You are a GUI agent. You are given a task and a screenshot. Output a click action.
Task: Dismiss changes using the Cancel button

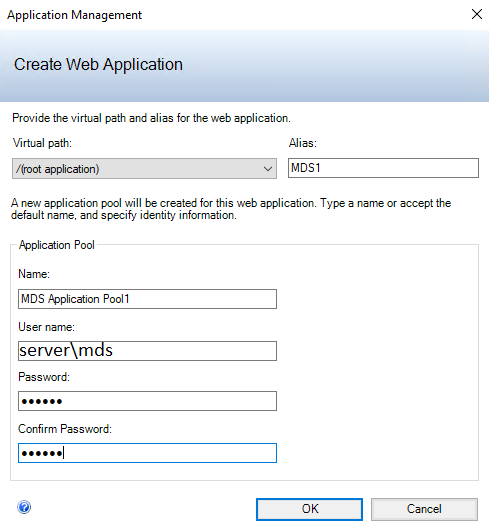point(424,509)
